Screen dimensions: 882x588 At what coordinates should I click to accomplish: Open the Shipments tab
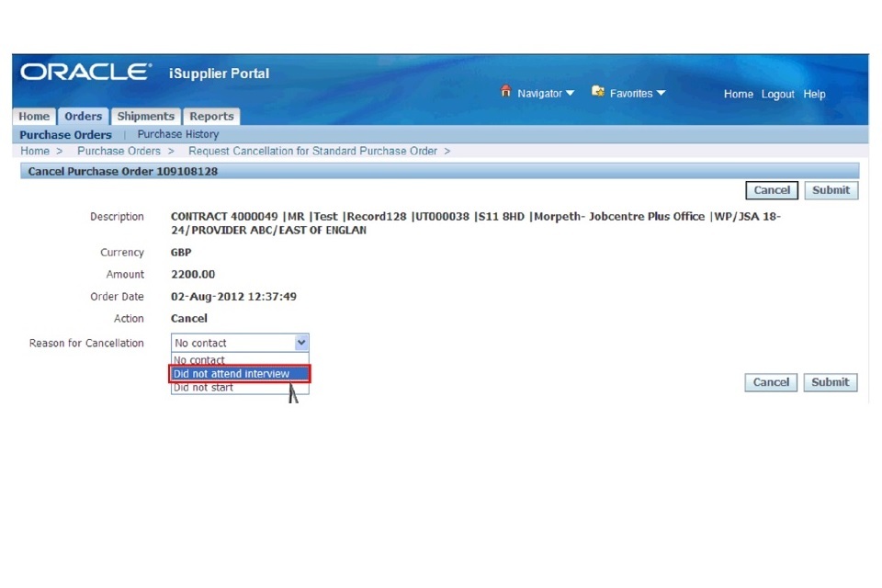(145, 117)
